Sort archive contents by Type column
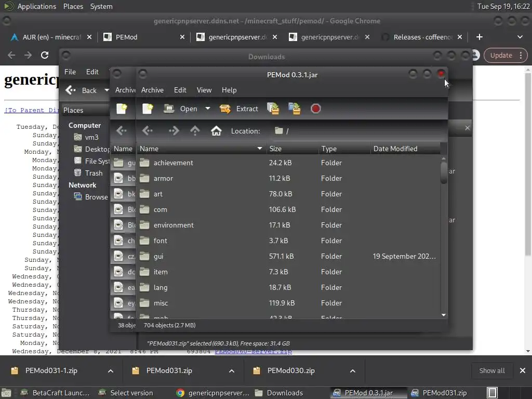This screenshot has width=532, height=399. click(x=344, y=149)
